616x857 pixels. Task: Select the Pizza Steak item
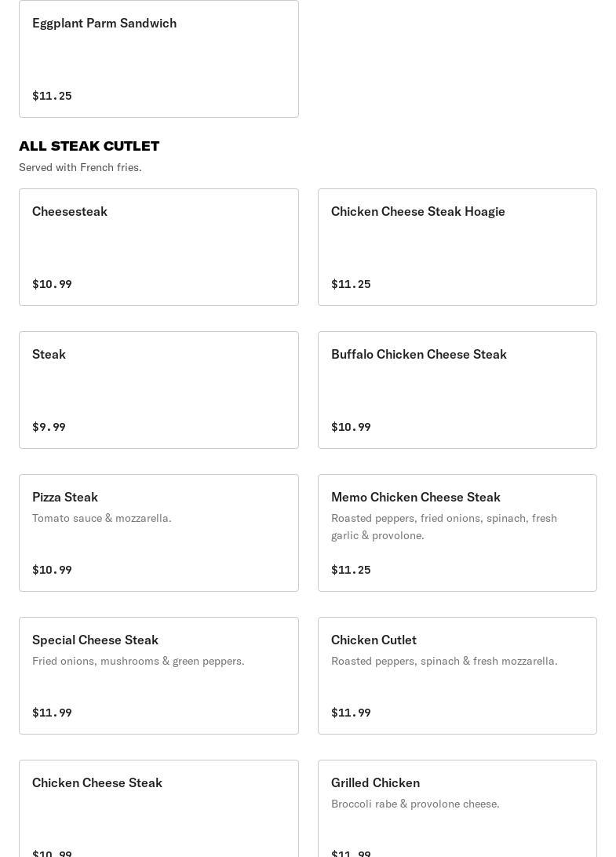159,533
